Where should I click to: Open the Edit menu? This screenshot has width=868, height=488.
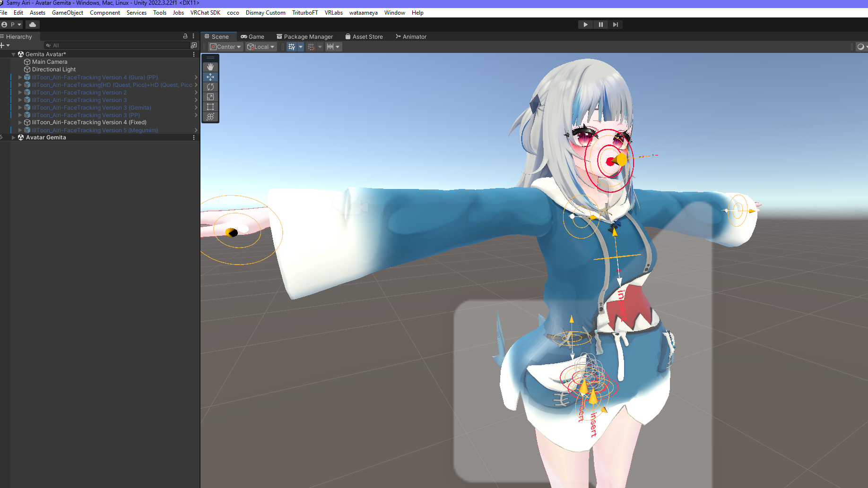tap(18, 13)
